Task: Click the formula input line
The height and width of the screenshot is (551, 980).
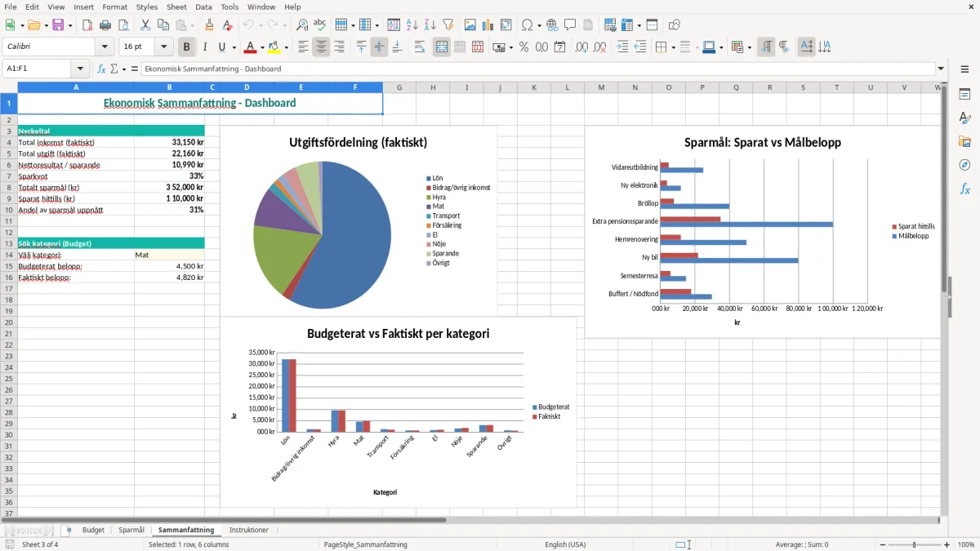Action: pyautogui.click(x=537, y=69)
